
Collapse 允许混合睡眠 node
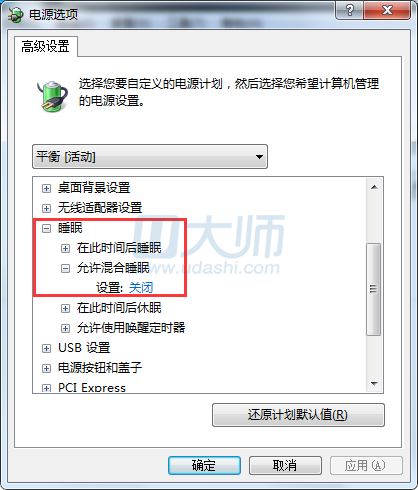[x=65, y=268]
